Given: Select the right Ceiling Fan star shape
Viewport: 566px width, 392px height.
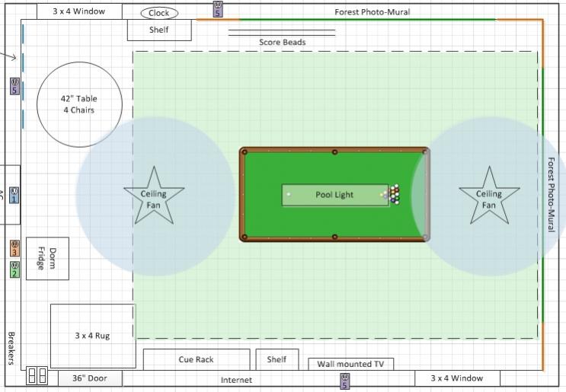Looking at the screenshot, I should 489,196.
